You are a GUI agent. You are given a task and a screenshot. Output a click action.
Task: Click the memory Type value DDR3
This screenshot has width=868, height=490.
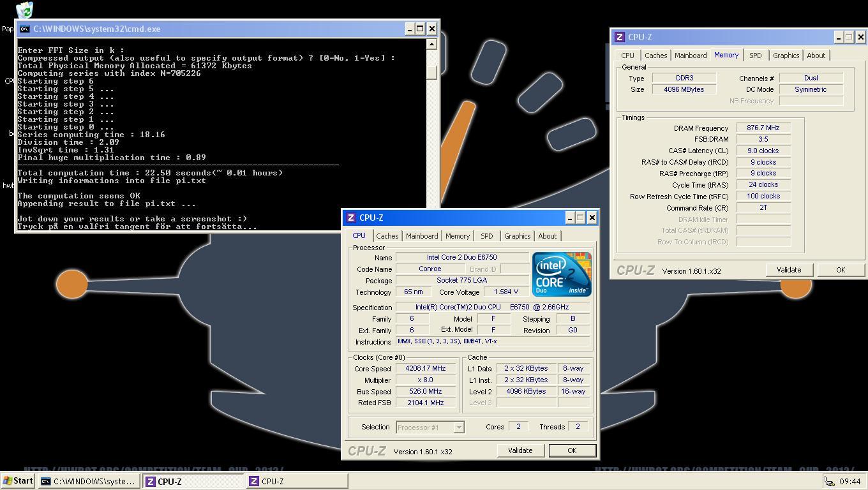tap(684, 78)
